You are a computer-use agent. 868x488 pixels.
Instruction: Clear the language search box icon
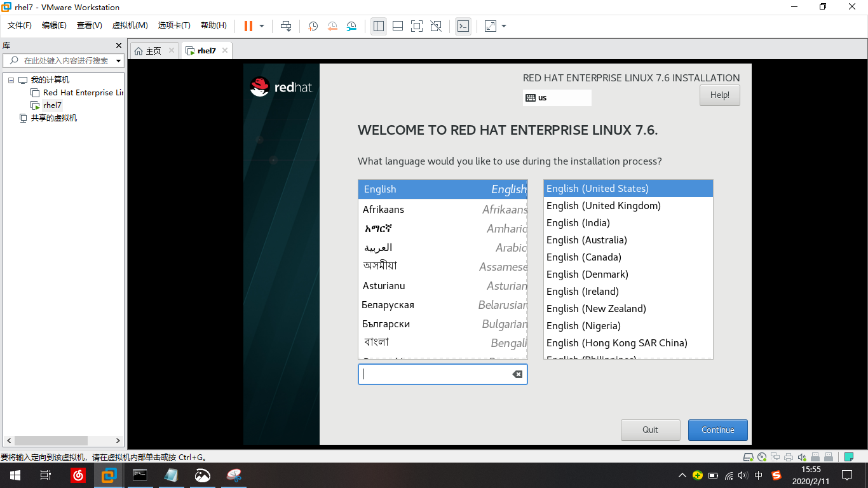pos(517,374)
